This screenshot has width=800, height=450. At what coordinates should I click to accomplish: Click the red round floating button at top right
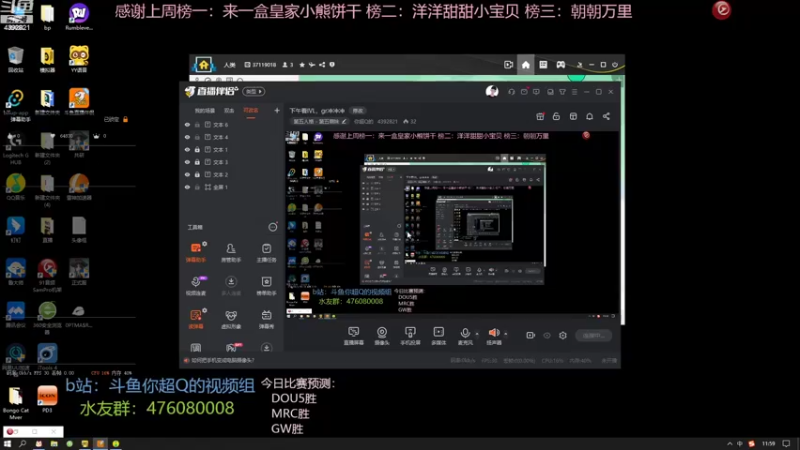tap(721, 10)
